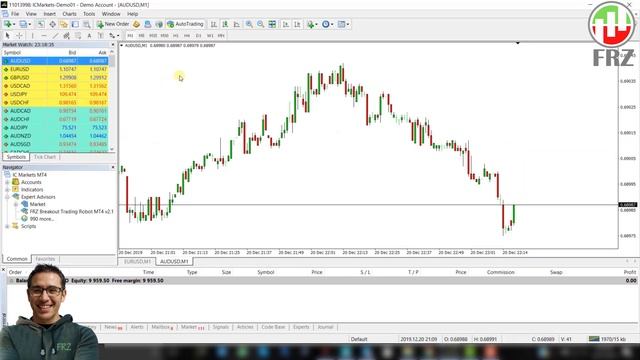640x360 pixels.
Task: Toggle the Auto Scroll chart icon
Action: 286,24
